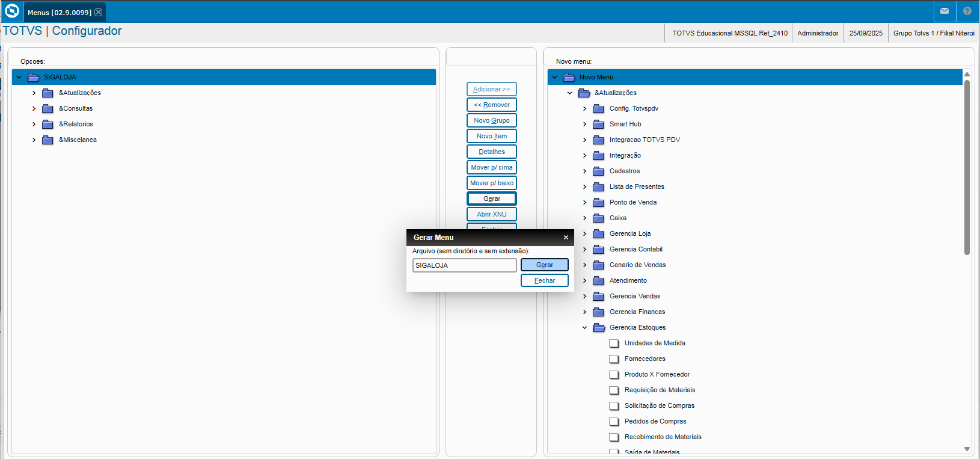Image resolution: width=980 pixels, height=459 pixels.
Task: Focus the Arquivo file name input field
Action: pyautogui.click(x=464, y=265)
